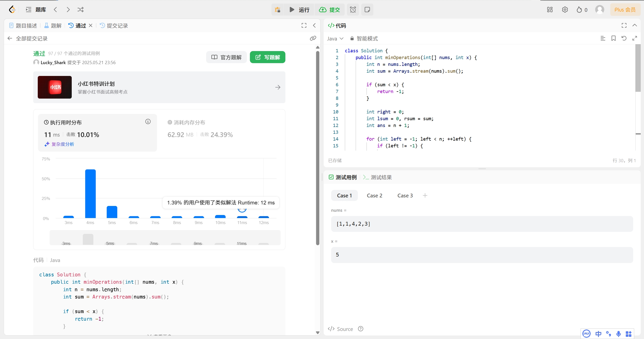
Task: Select the Case 2 test case
Action: coord(374,195)
